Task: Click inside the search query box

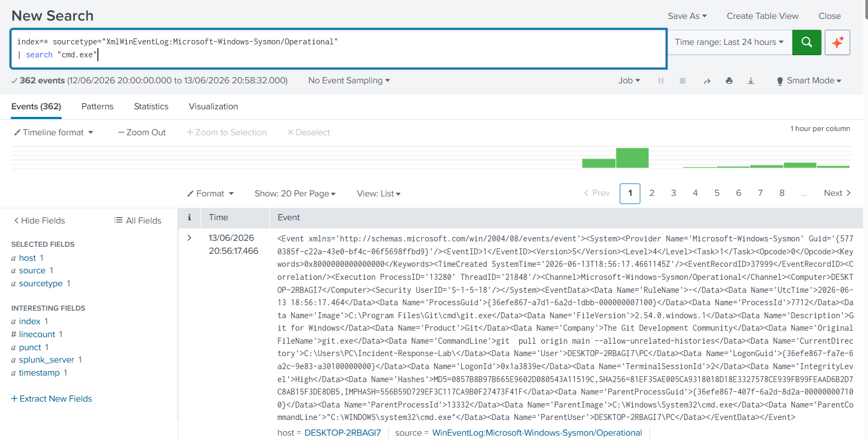Action: click(339, 49)
